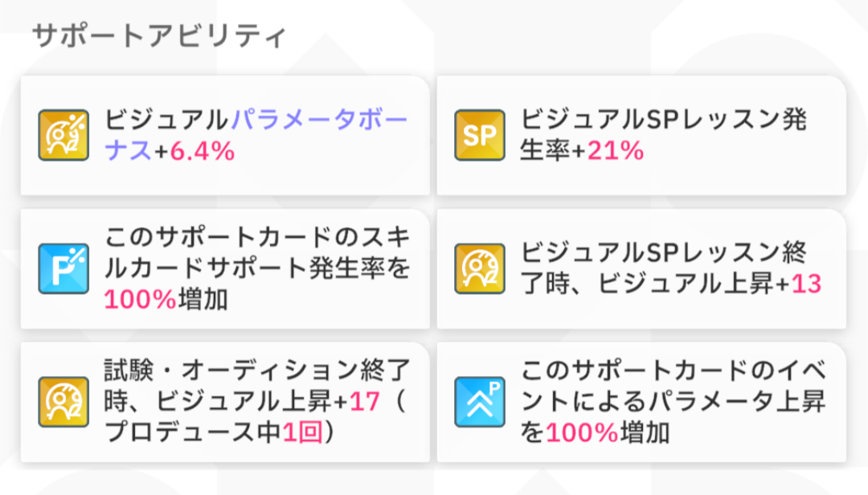The height and width of the screenshot is (495, 868).
Task: Open the purple パラメータボーナス link
Action: (318, 121)
